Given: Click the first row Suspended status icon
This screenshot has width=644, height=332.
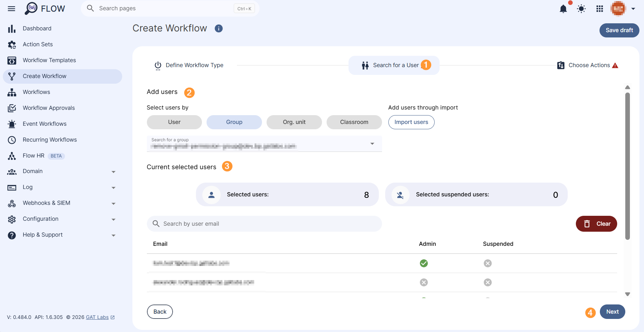Looking at the screenshot, I should click(x=488, y=263).
